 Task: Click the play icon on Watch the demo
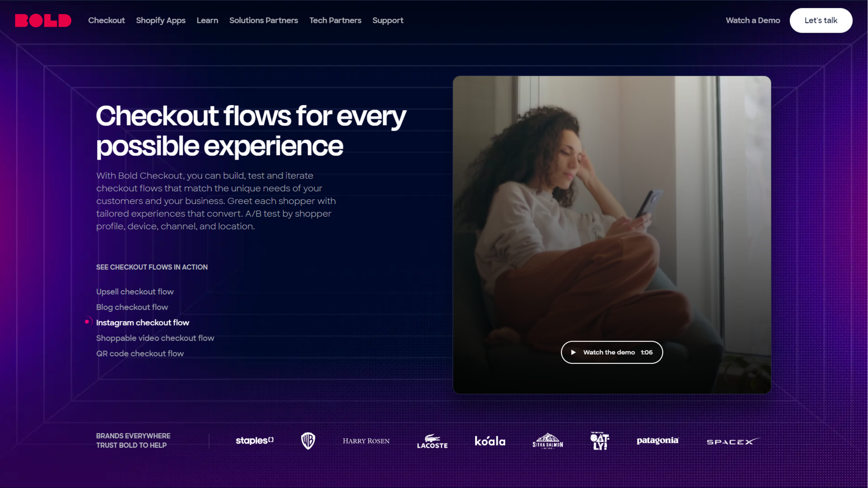(x=573, y=352)
